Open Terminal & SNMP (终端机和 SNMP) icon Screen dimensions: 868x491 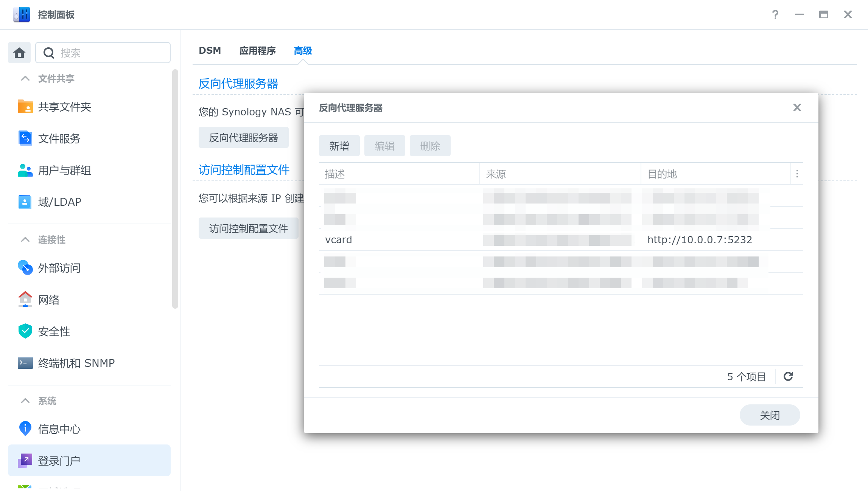25,363
